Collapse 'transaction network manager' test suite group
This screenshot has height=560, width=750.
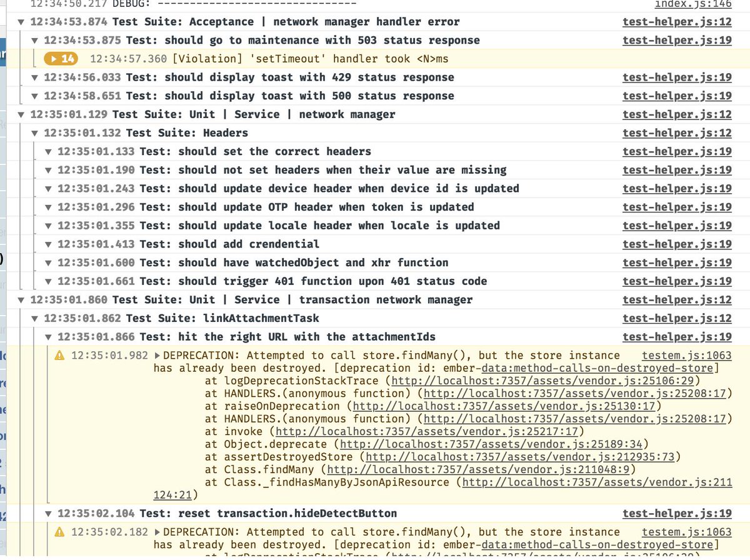(x=22, y=300)
